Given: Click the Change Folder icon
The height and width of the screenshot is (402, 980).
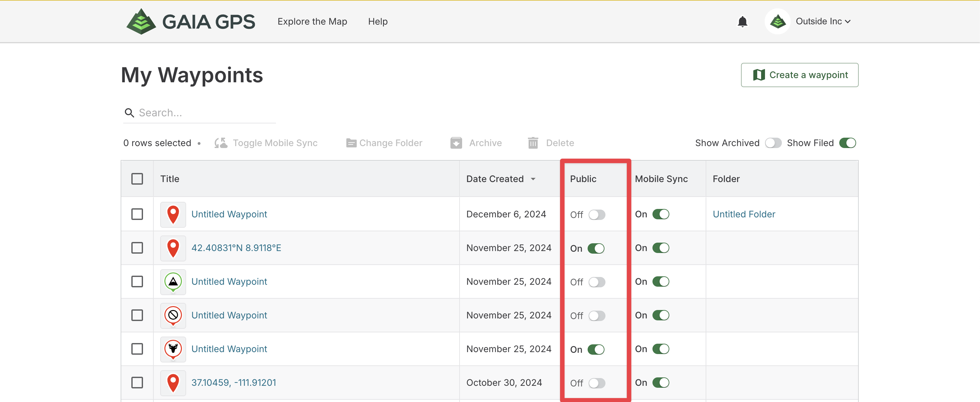Looking at the screenshot, I should (x=351, y=143).
